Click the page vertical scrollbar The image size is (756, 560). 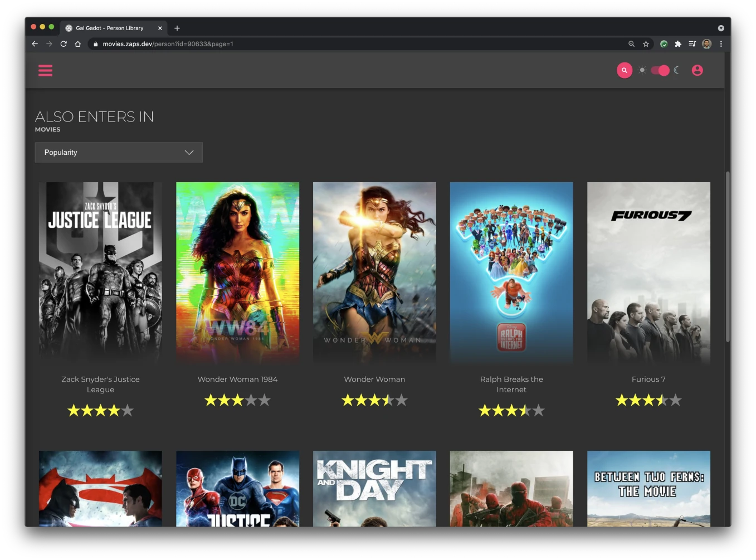[728, 257]
